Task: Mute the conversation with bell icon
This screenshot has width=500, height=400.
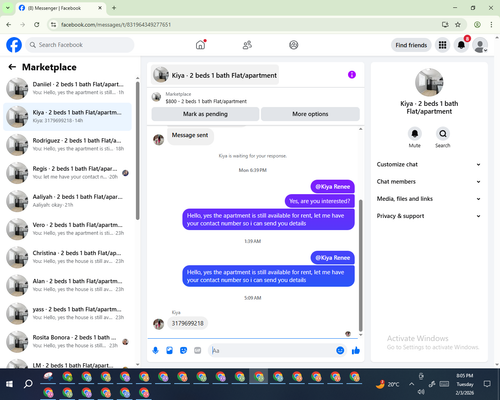Action: [x=415, y=134]
